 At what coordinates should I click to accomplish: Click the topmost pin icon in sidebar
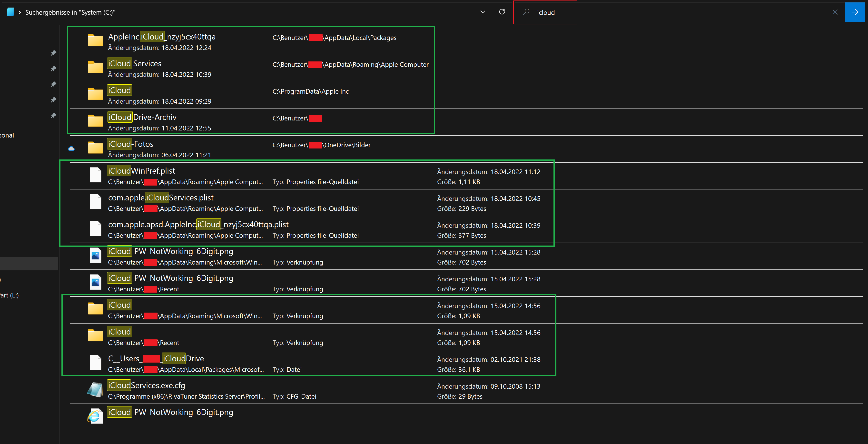click(x=53, y=53)
